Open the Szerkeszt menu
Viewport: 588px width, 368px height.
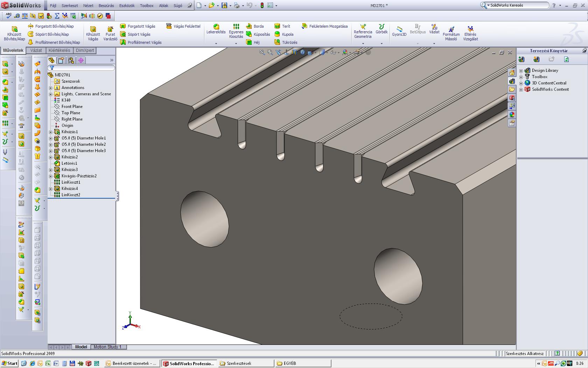[x=70, y=6]
